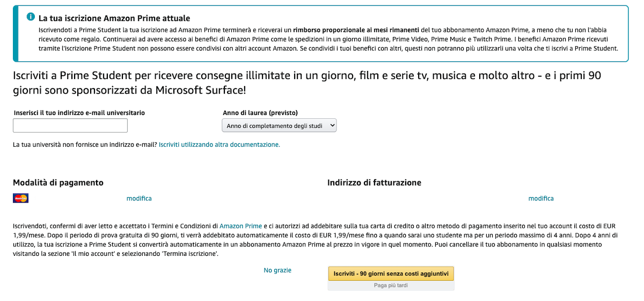Click 'La tua università non fornisce un indirizzo e-mail?' text
644x301 pixels.
coord(85,145)
